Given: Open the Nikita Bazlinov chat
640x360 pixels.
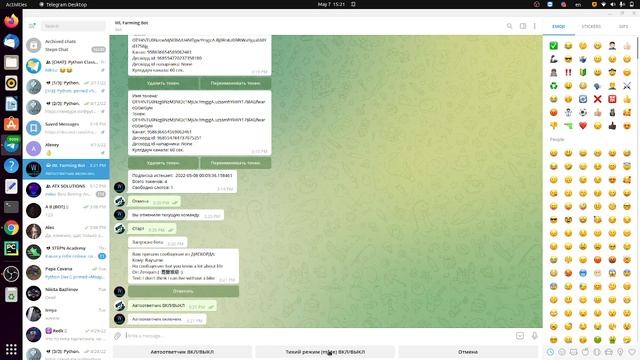Looking at the screenshot, I should [x=66, y=293].
